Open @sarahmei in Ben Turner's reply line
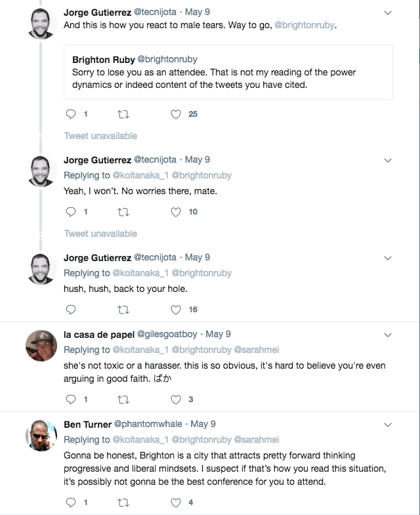 (x=257, y=440)
